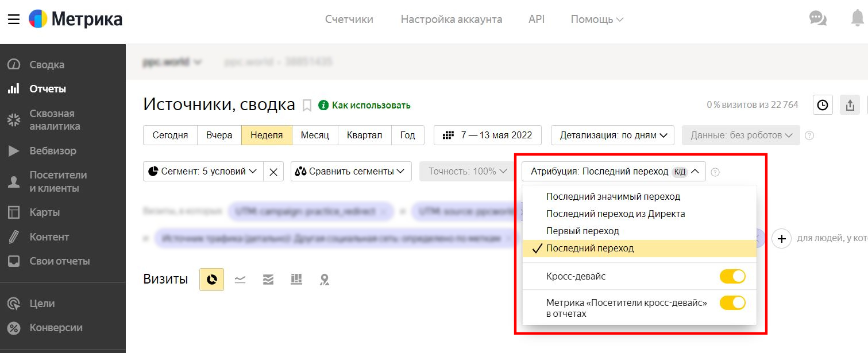Screen dimensions: 868x353
Task: Select the pie chart view icon
Action: [x=211, y=280]
